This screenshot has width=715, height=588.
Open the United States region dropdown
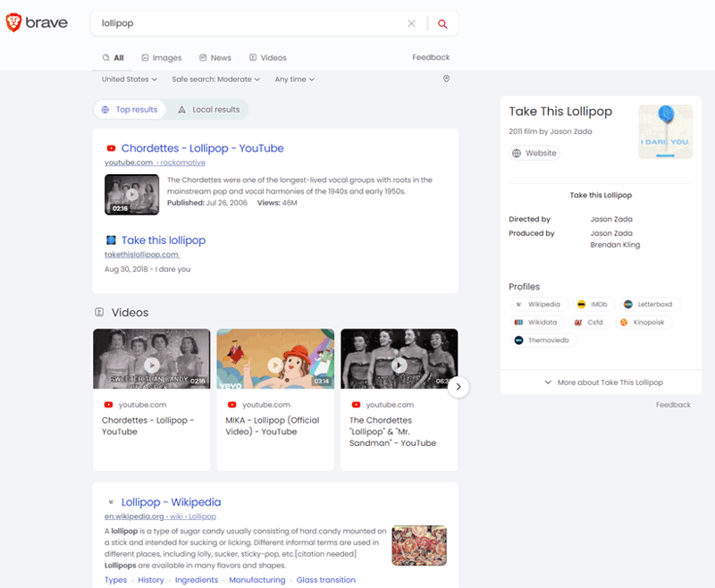pos(128,80)
